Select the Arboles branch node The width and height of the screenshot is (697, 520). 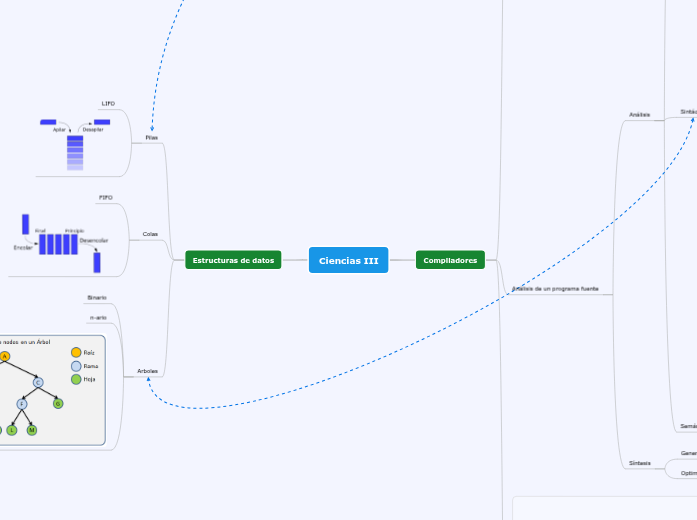click(147, 371)
